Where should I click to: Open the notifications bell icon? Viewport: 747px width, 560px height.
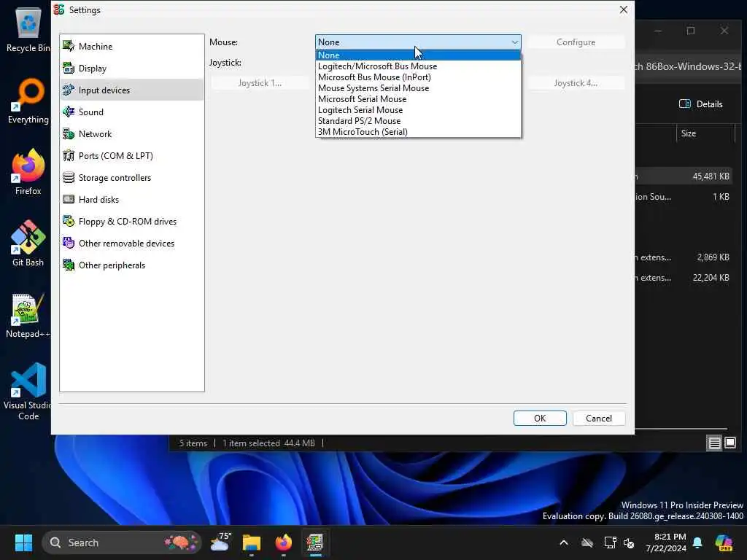(x=697, y=542)
